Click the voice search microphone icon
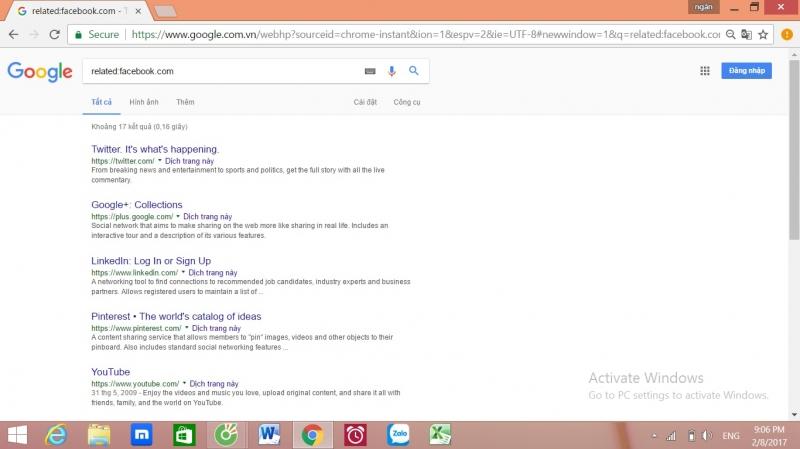The image size is (800, 449). 392,71
